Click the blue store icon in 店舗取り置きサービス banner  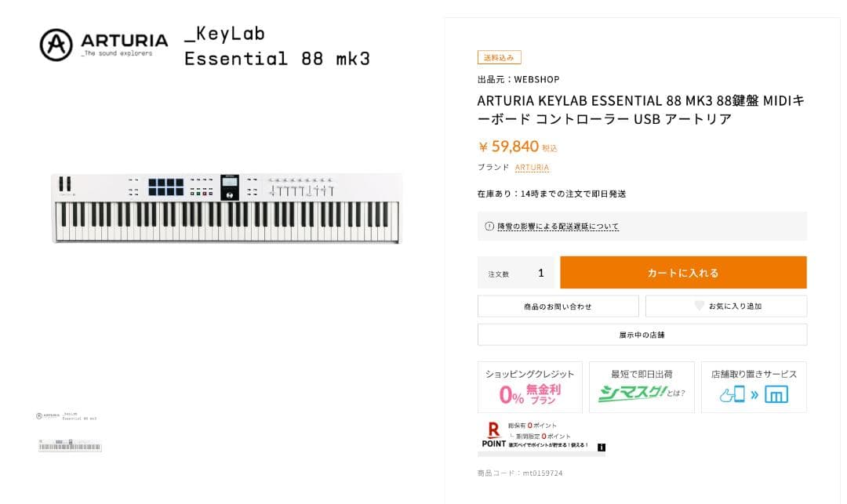[x=776, y=394]
